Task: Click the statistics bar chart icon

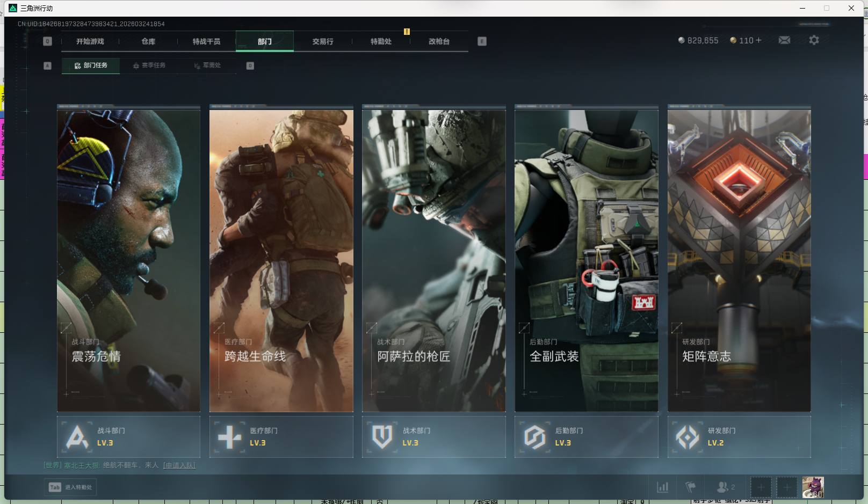Action: click(x=663, y=487)
